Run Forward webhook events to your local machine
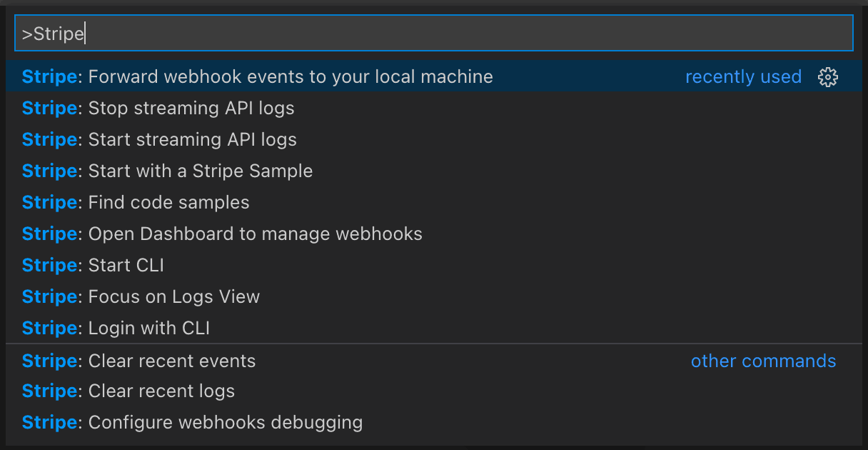 434,76
